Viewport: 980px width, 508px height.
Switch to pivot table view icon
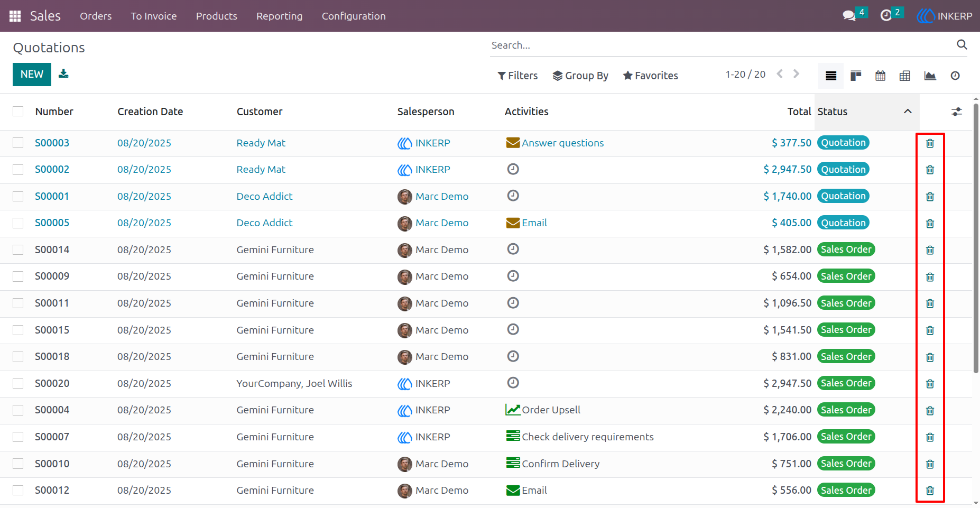coord(905,76)
